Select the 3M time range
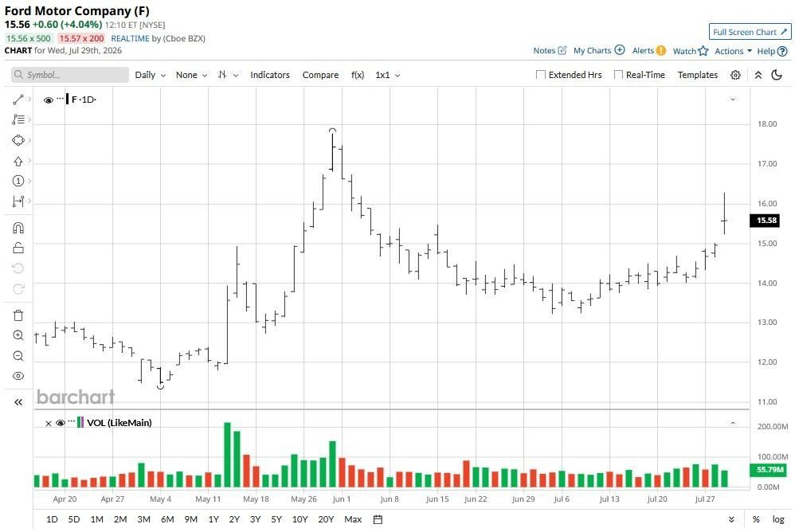This screenshot has height=532, width=795. coord(144,519)
